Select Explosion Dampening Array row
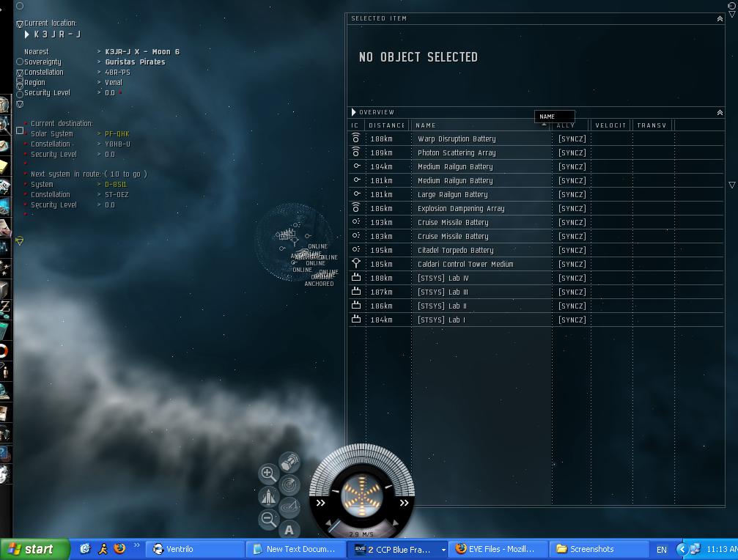 click(x=536, y=208)
